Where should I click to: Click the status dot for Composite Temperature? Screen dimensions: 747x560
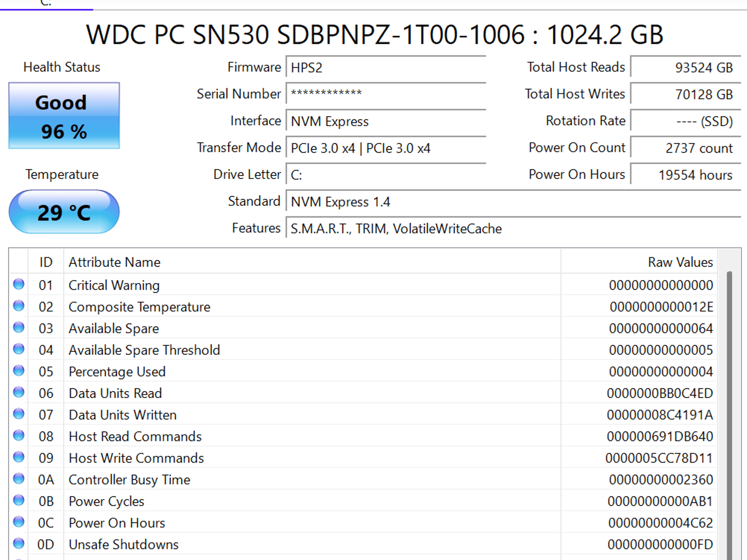point(19,306)
